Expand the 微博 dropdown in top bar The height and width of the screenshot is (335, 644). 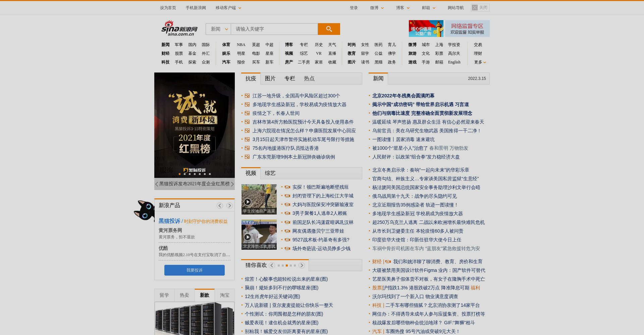[377, 8]
